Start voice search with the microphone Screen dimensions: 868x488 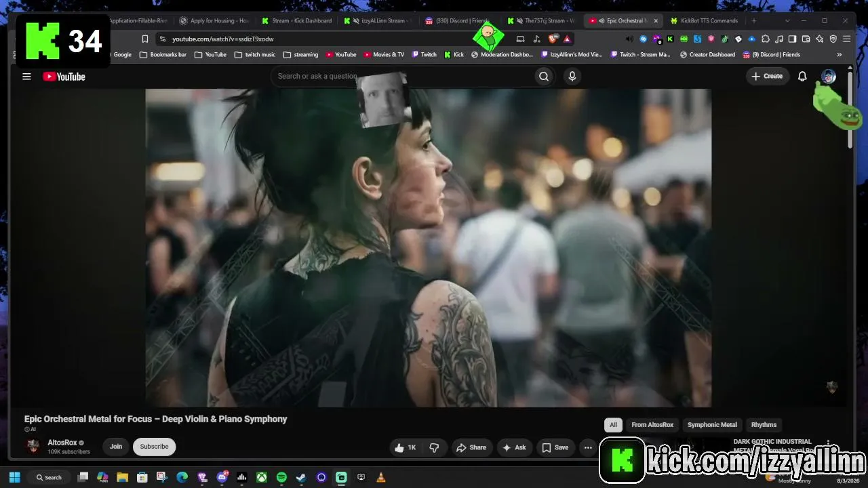click(572, 77)
